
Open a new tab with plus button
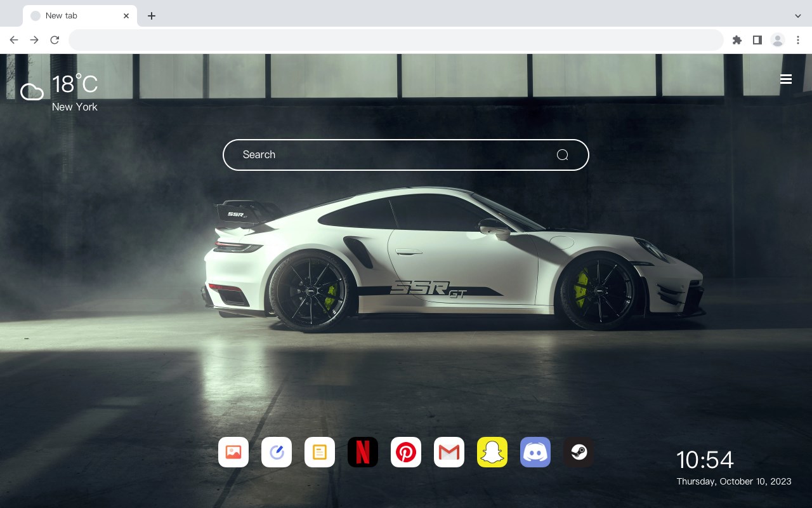coord(151,16)
